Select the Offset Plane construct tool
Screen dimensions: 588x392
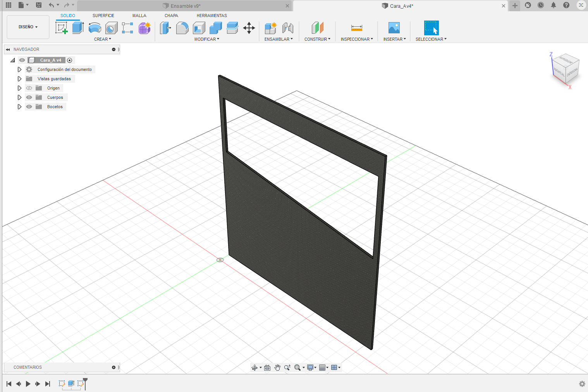pyautogui.click(x=317, y=28)
